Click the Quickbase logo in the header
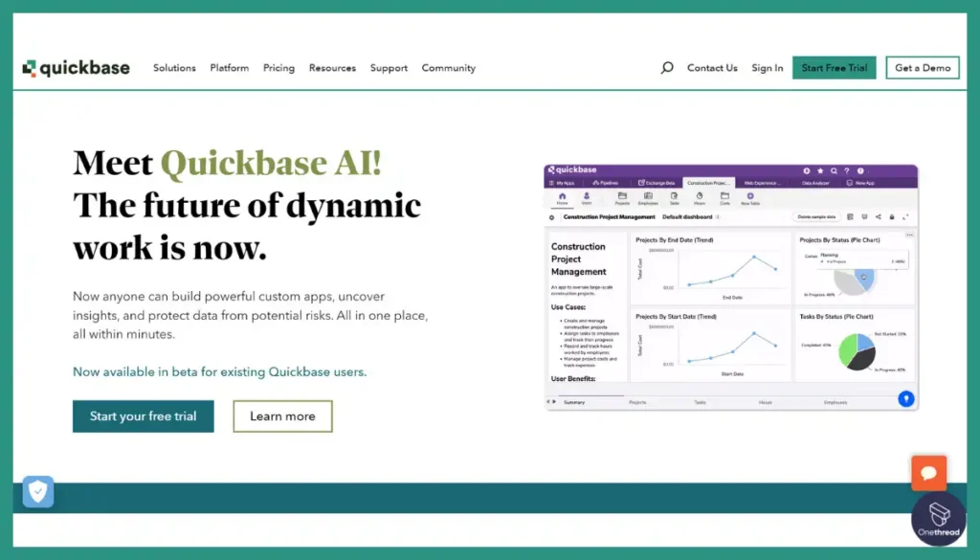Viewport: 980px width, 560px height. coord(77,68)
